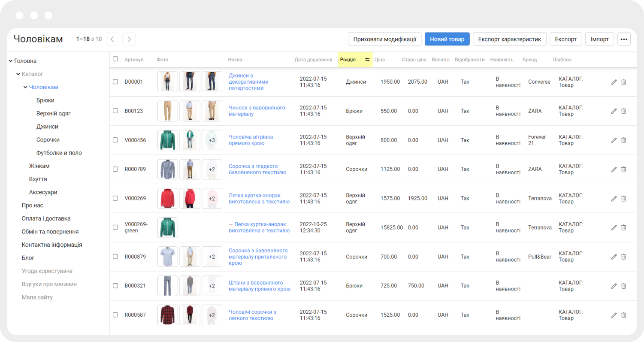This screenshot has width=644, height=342.
Task: Open Футболки и поло category in sidebar
Action: [59, 153]
